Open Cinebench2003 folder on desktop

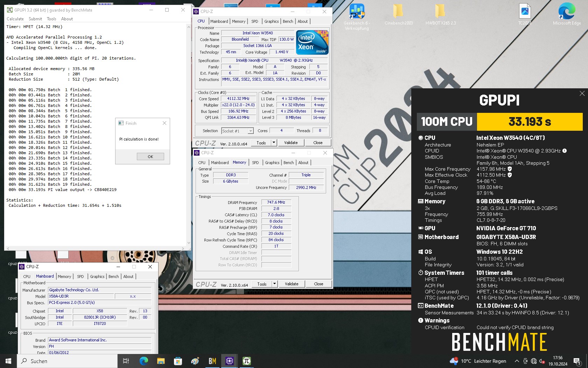[398, 15]
